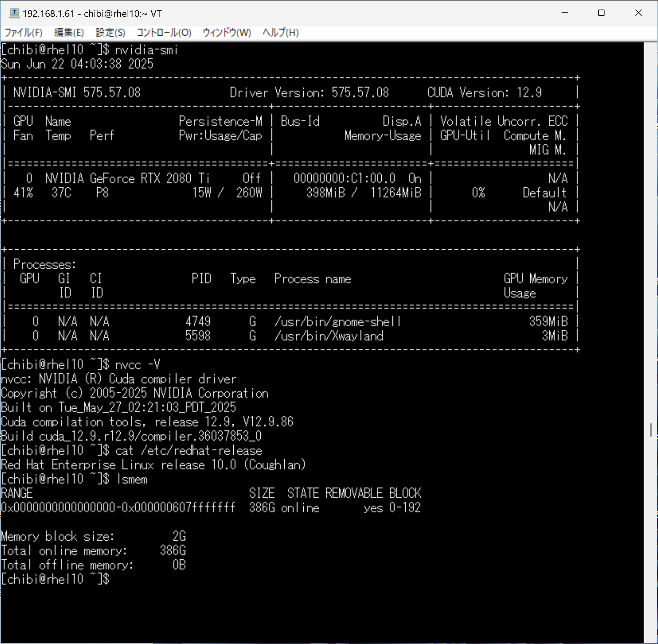Click the last empty shell prompt line
658x644 pixels.
click(55, 579)
